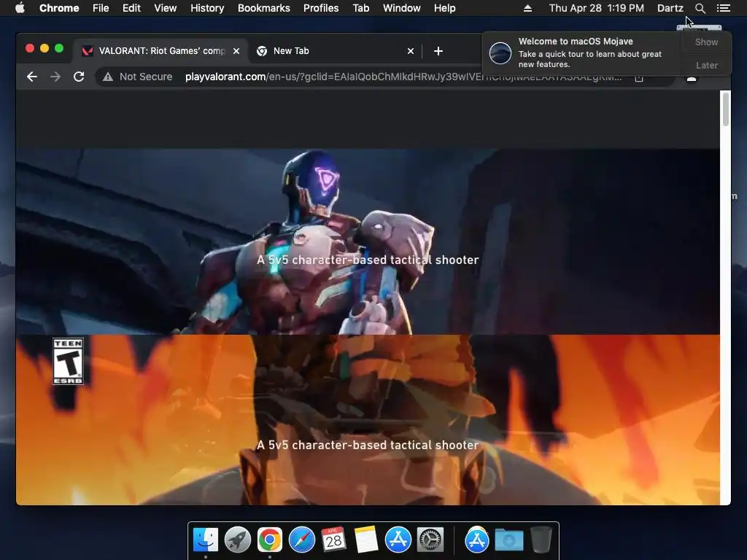Switch to the VALORANT: Riot Games tab
This screenshot has width=747, height=560.
click(x=160, y=51)
